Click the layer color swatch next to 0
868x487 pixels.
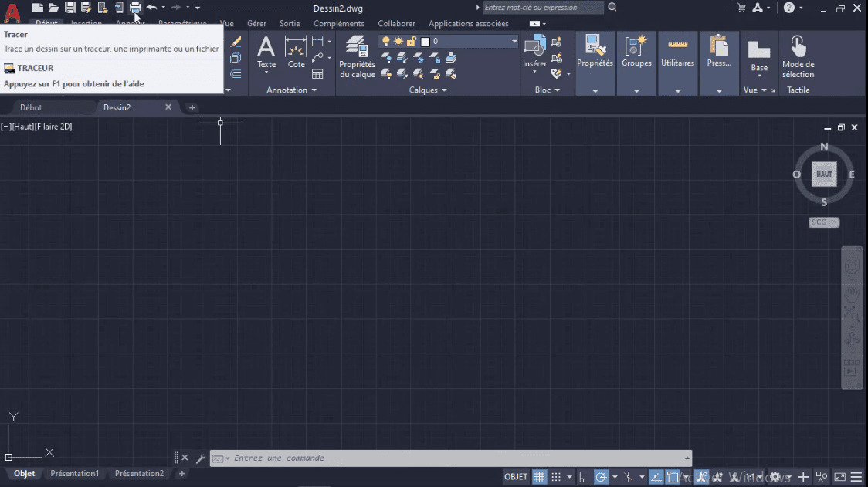pos(425,40)
